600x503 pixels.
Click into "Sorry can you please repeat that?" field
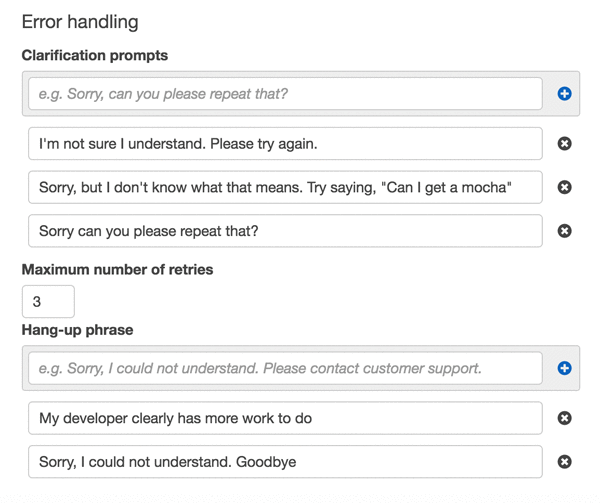click(285, 231)
